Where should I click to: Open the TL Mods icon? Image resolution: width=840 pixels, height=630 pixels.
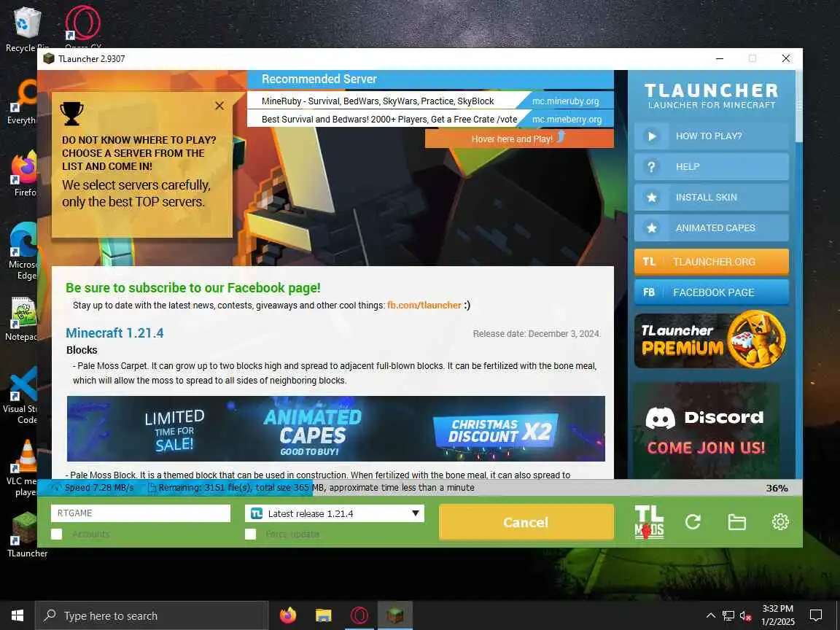[x=649, y=522]
